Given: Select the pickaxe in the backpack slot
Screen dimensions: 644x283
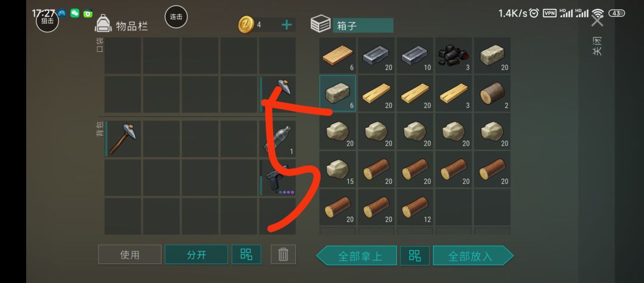Looking at the screenshot, I should coord(123,139).
